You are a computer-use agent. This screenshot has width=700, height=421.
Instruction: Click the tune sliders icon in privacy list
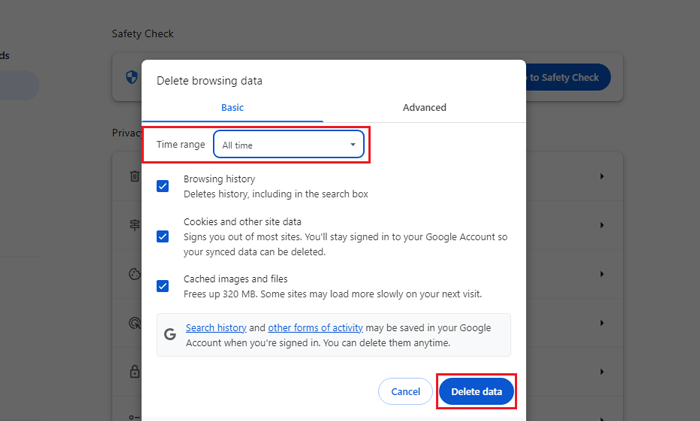click(x=133, y=225)
